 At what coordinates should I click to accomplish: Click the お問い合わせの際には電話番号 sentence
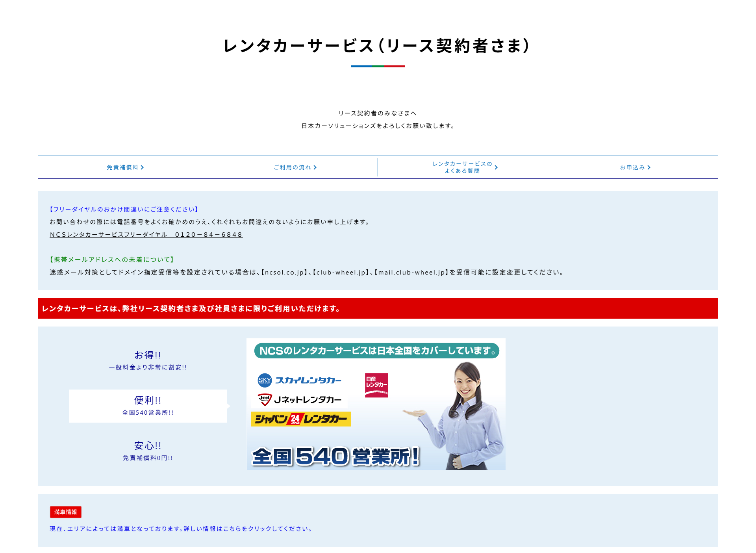tap(210, 222)
